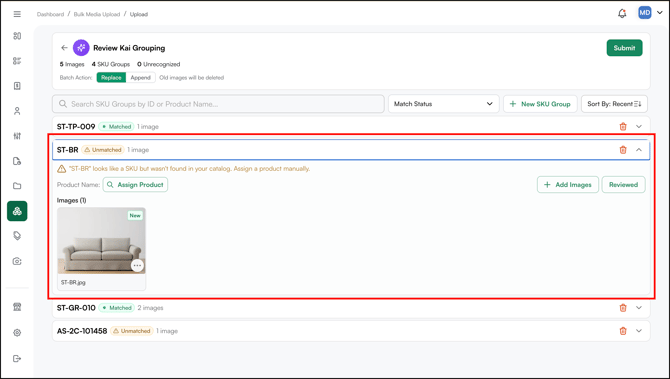Open dashboard icon in sidebar
The height and width of the screenshot is (379, 670).
[x=17, y=36]
